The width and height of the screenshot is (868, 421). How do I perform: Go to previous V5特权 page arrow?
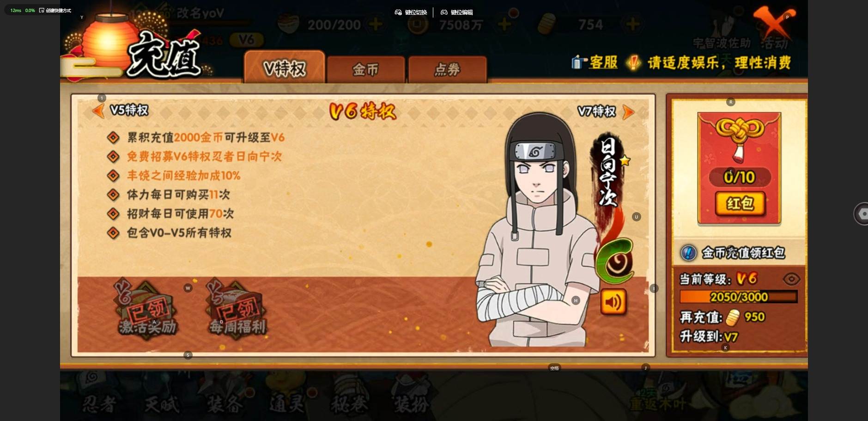[x=98, y=111]
